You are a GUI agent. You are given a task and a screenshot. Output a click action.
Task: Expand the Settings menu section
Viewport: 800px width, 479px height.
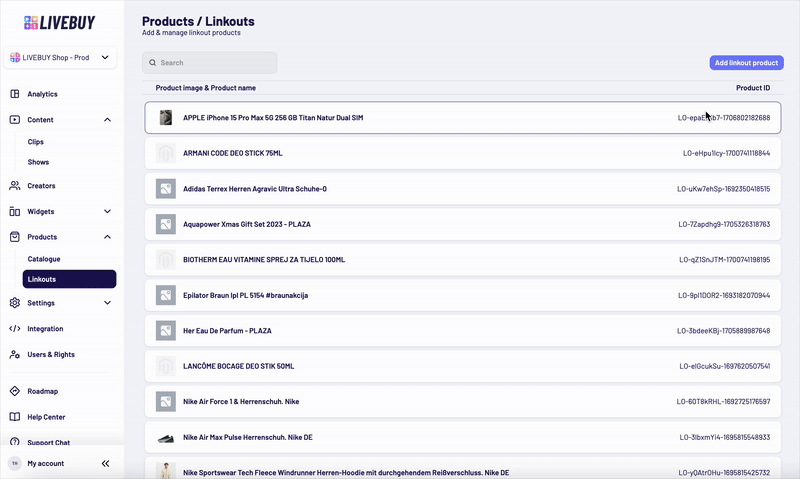107,303
